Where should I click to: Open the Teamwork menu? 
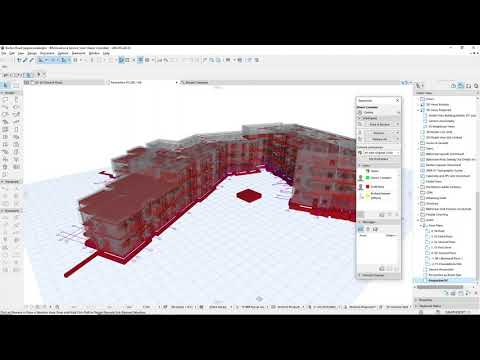pos(79,53)
